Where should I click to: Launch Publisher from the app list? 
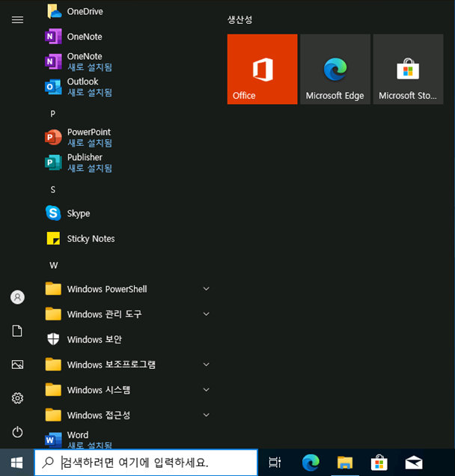point(127,162)
